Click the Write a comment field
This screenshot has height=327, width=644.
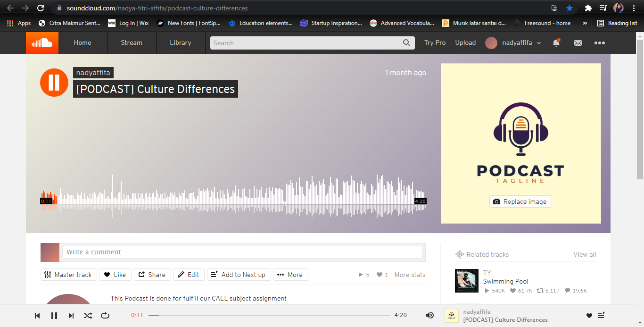[242, 252]
